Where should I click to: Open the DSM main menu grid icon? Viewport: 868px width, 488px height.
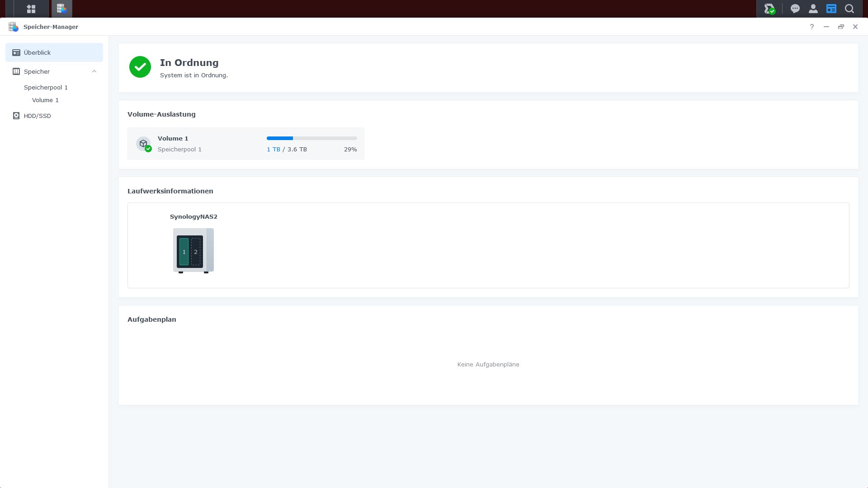31,9
